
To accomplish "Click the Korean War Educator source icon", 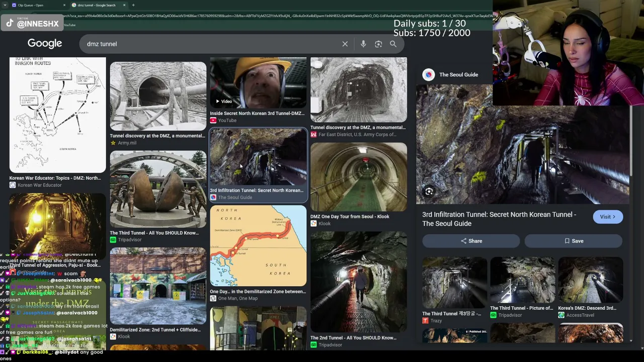I will 12,185.
